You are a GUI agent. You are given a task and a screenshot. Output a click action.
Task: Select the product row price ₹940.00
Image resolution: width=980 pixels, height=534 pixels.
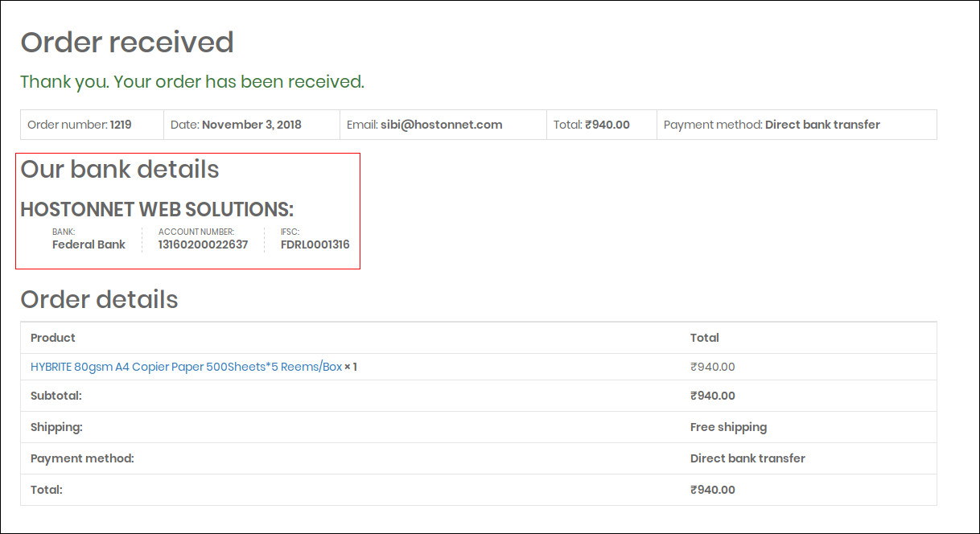(713, 367)
